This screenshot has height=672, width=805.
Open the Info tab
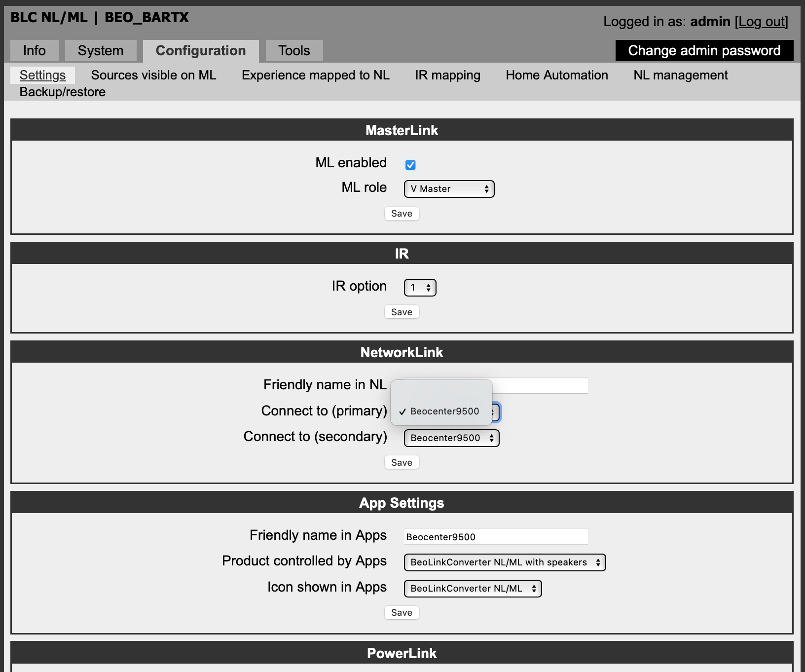(35, 51)
